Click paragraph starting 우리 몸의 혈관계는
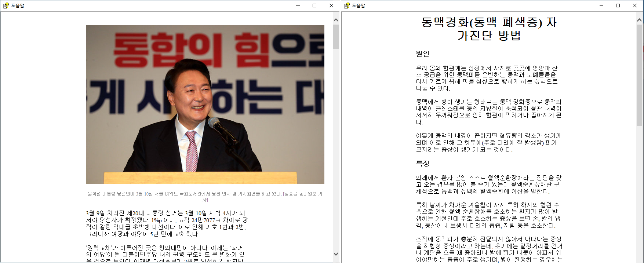644x263 pixels. click(487, 78)
